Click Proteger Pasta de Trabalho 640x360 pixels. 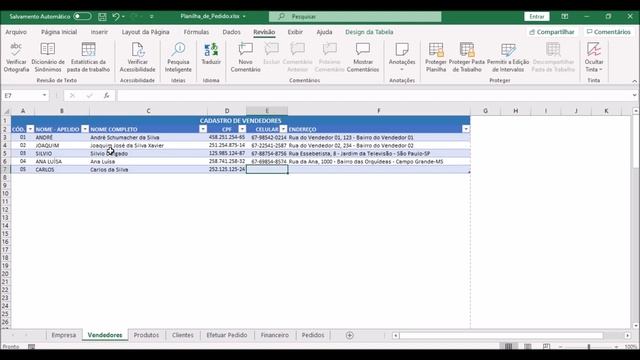pyautogui.click(x=467, y=57)
